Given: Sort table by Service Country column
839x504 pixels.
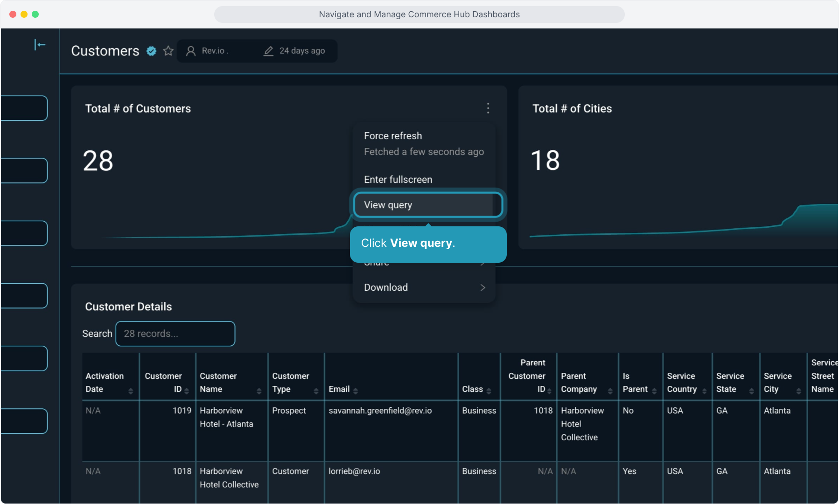Looking at the screenshot, I should coord(704,391).
